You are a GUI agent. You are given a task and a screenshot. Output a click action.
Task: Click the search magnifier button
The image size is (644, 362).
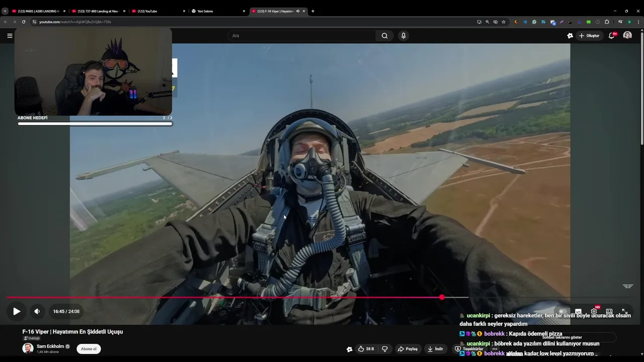[x=384, y=36]
